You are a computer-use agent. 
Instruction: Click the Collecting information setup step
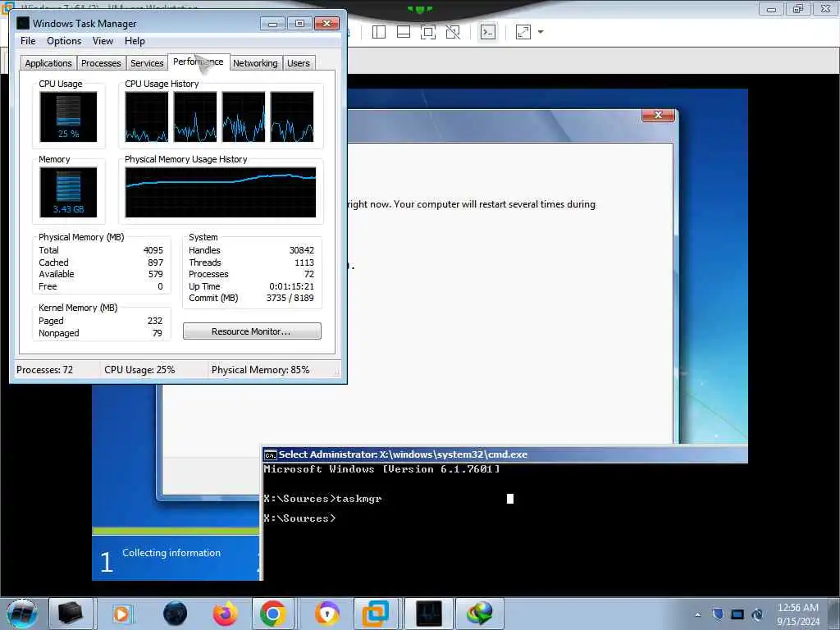click(171, 553)
